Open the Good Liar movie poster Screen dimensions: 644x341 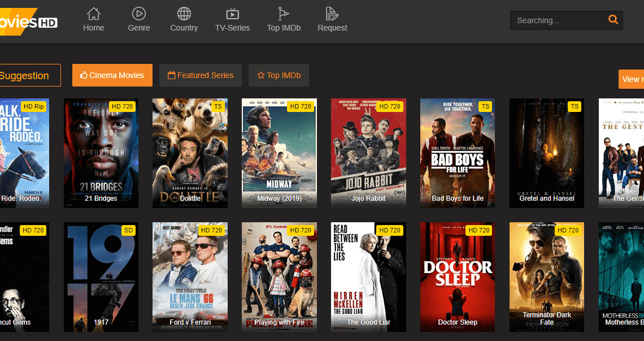point(368,277)
